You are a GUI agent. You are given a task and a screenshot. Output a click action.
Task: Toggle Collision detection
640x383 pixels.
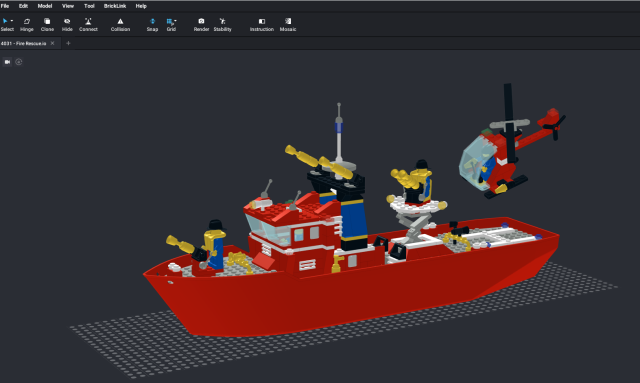120,24
